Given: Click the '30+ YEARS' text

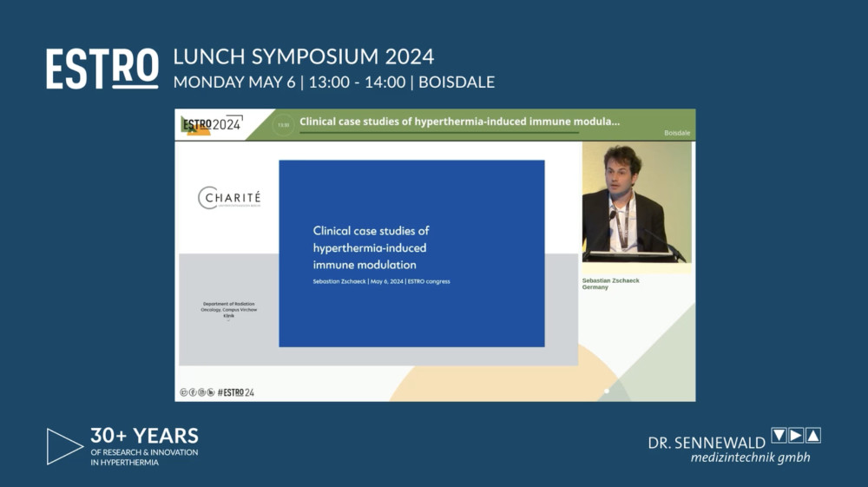Looking at the screenshot, I should (144, 436).
